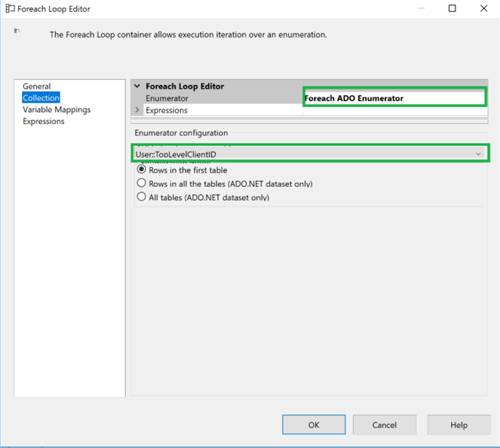
Task: Open the User::TopLevelClientID variable dropdown
Action: coord(477,154)
